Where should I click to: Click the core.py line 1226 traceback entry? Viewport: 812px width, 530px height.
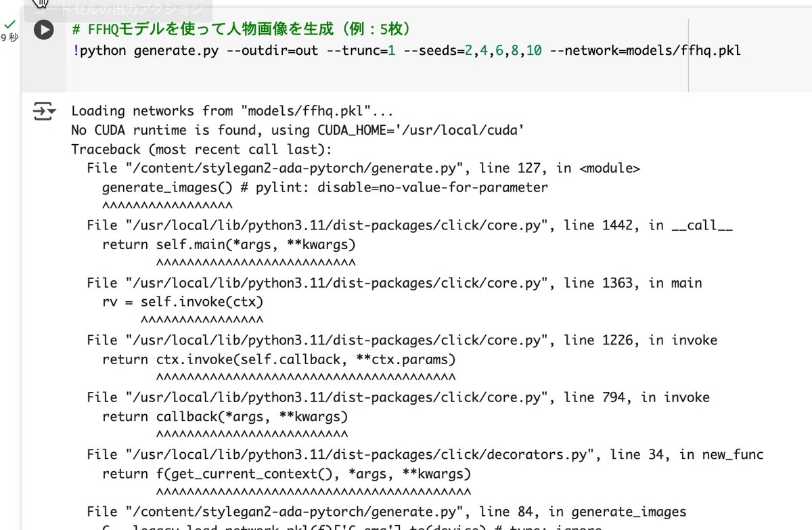[402, 340]
